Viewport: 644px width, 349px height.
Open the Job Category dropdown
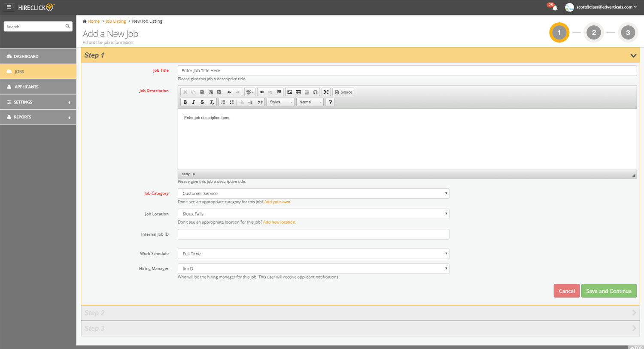[x=313, y=194]
